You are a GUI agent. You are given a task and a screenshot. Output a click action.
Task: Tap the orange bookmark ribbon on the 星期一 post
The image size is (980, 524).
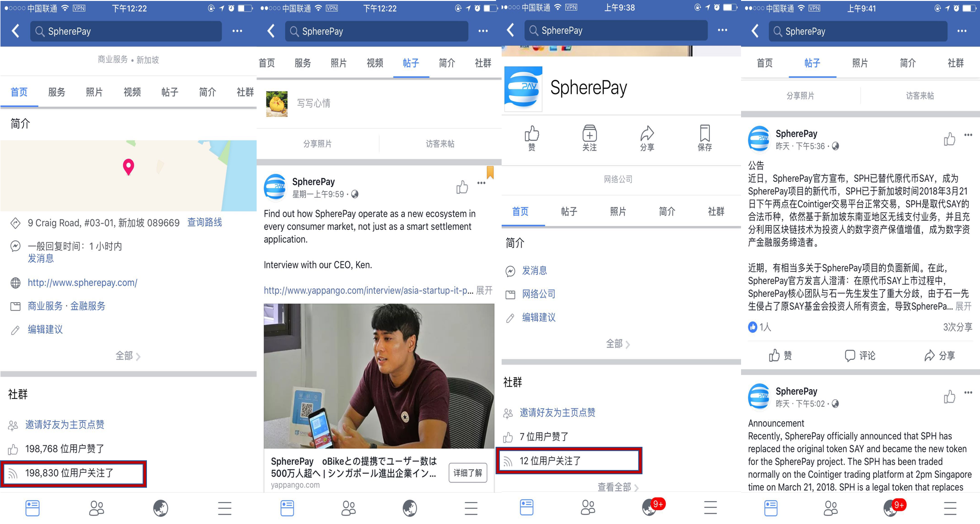[490, 172]
